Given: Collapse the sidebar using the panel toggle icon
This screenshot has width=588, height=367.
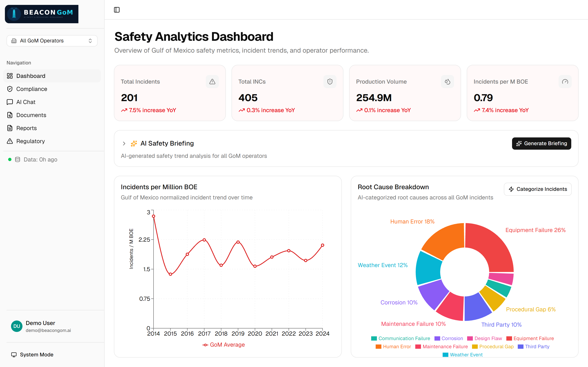Looking at the screenshot, I should [x=117, y=10].
